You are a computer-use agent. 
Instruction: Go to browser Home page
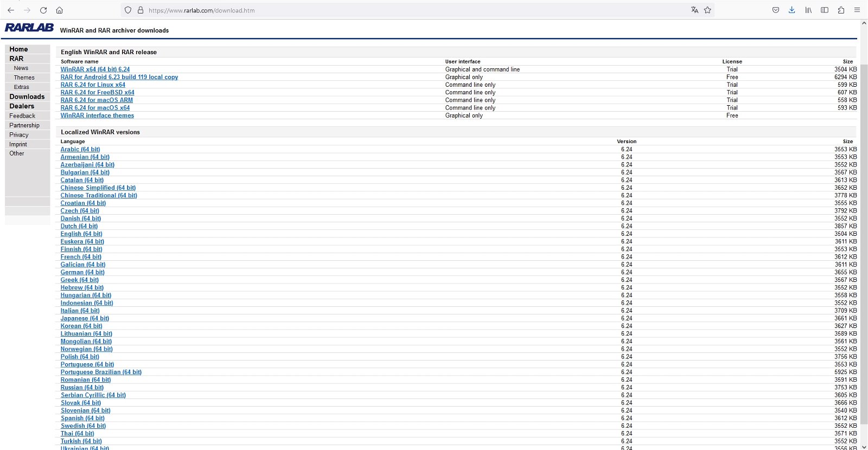(60, 10)
